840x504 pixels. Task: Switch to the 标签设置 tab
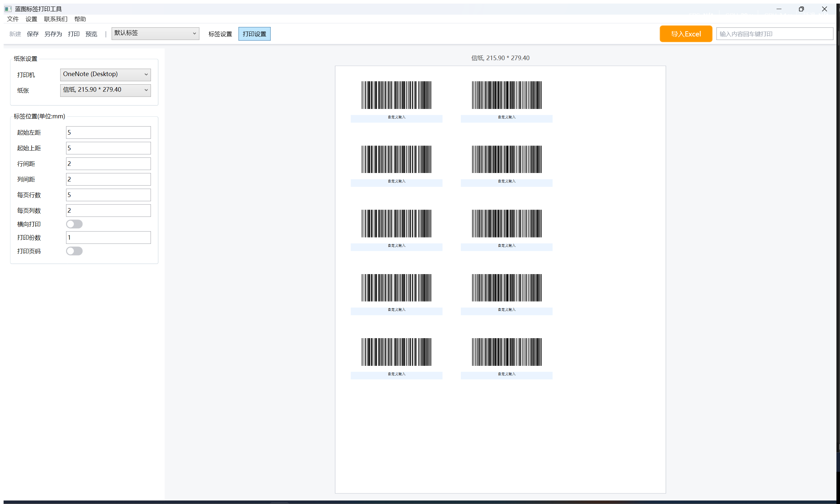point(220,34)
